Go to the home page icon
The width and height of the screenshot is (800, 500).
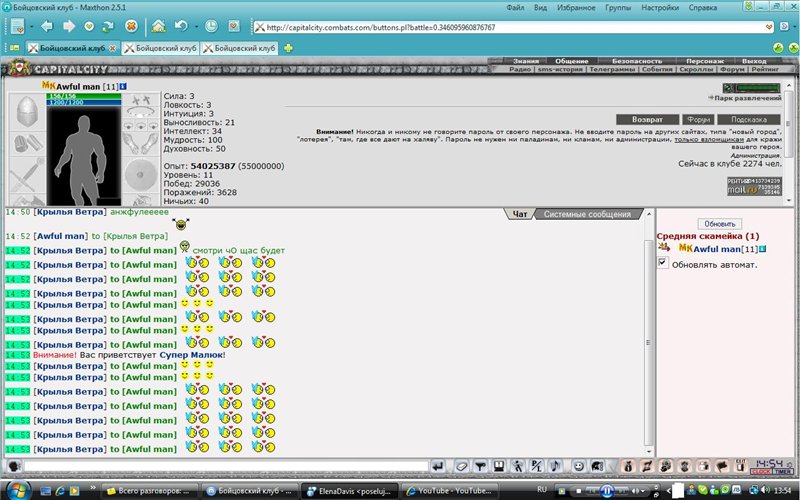[159, 26]
